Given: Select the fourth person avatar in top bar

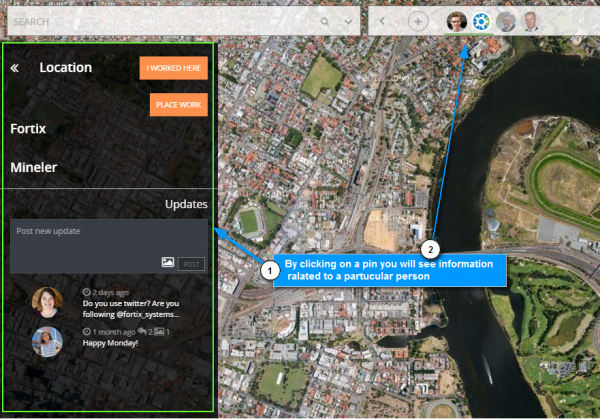Looking at the screenshot, I should 530,21.
